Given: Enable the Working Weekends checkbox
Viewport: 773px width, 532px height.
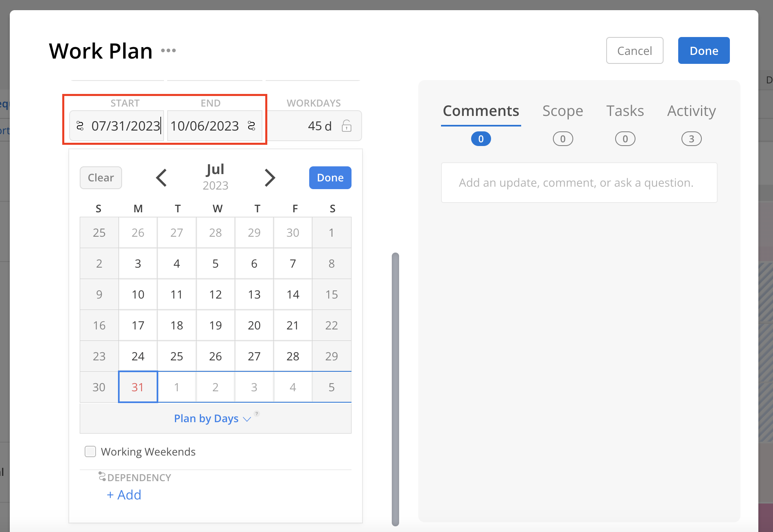Looking at the screenshot, I should click(x=90, y=451).
